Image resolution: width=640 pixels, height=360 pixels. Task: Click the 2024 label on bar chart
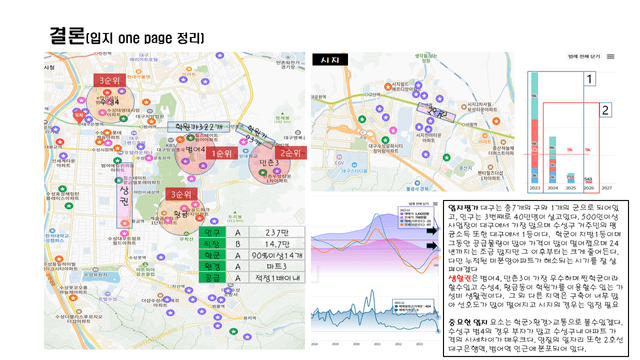tap(553, 188)
